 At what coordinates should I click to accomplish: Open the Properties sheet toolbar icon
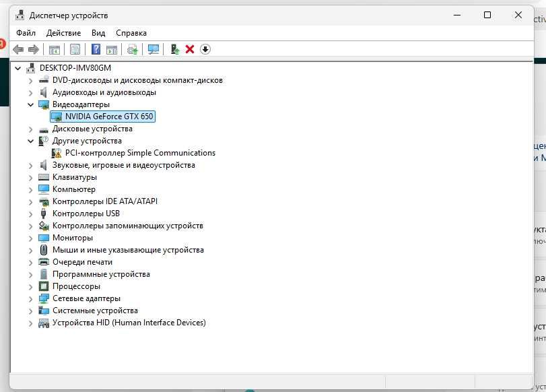tap(75, 49)
